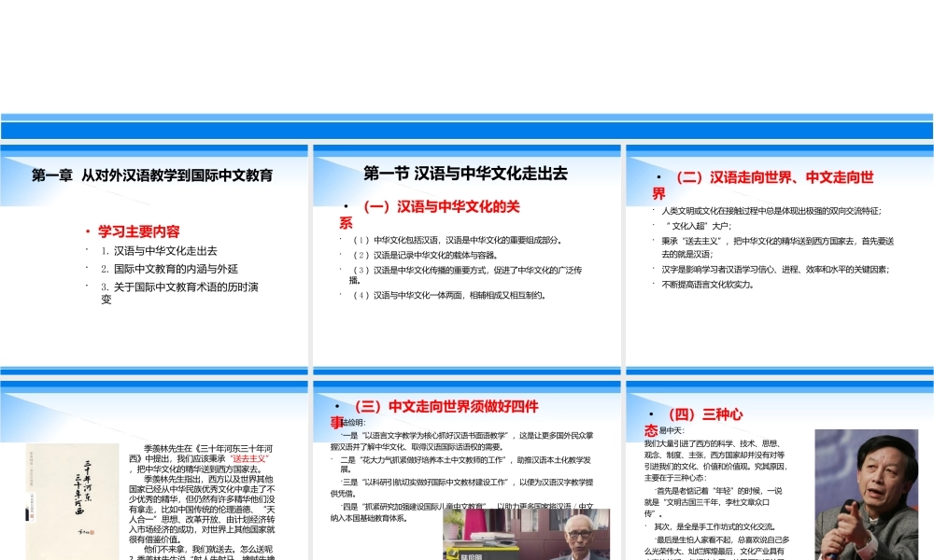Select the line 二是 "花大力气抓紧做好培养本土中文教师
934x560 pixels.
click(465, 464)
